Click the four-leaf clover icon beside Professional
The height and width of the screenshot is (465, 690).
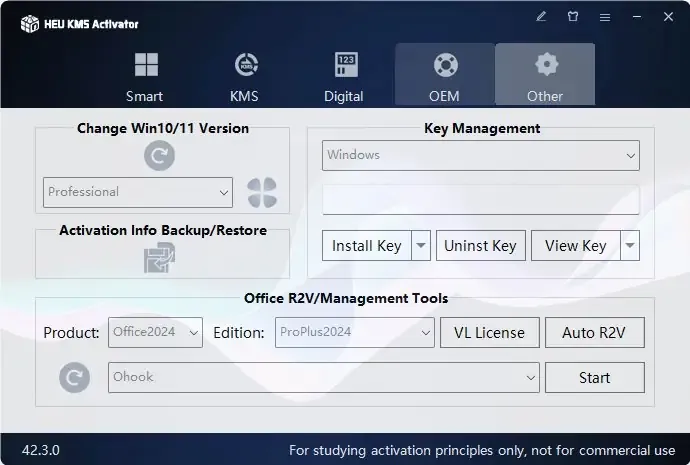[262, 192]
